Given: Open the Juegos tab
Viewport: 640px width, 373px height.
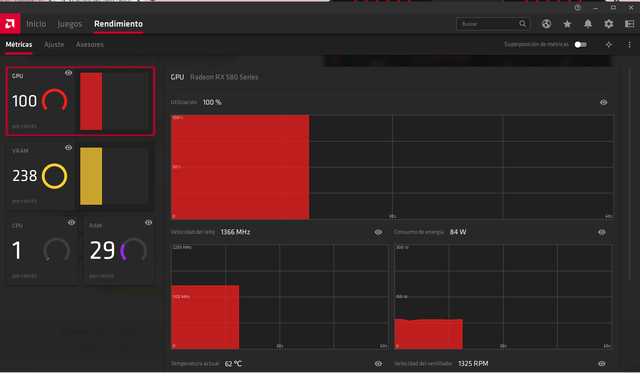Looking at the screenshot, I should point(70,24).
